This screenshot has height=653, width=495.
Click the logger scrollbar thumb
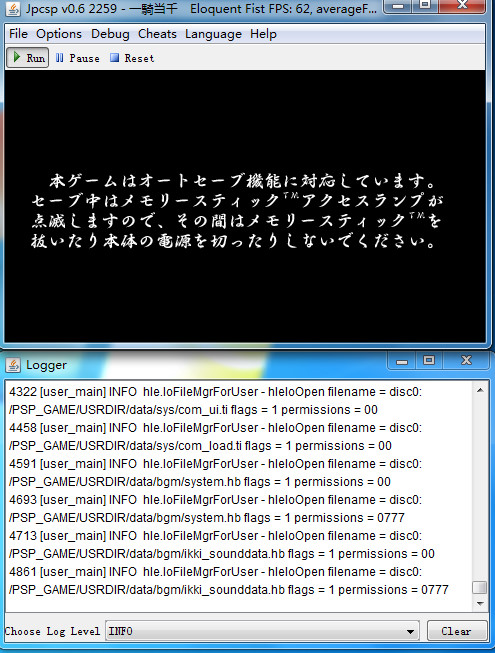(480, 588)
